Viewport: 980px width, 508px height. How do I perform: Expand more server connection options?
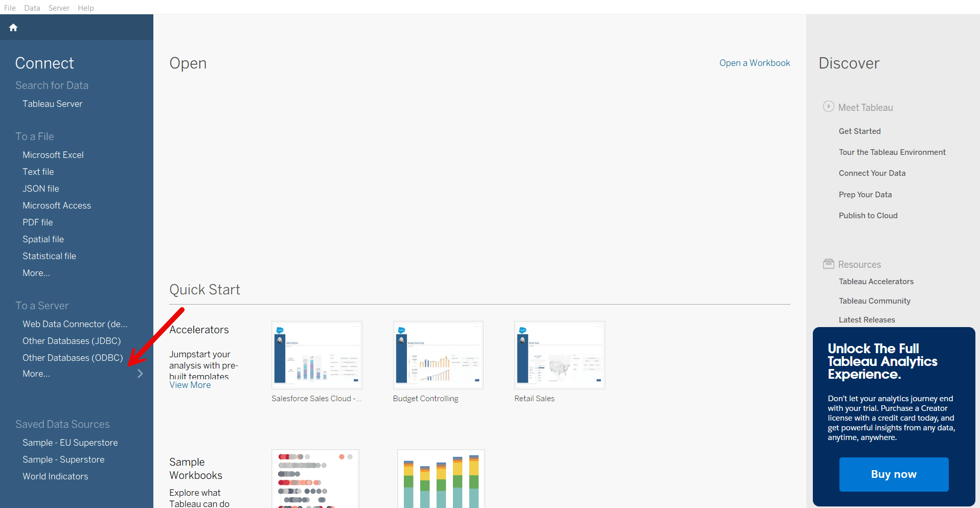36,374
